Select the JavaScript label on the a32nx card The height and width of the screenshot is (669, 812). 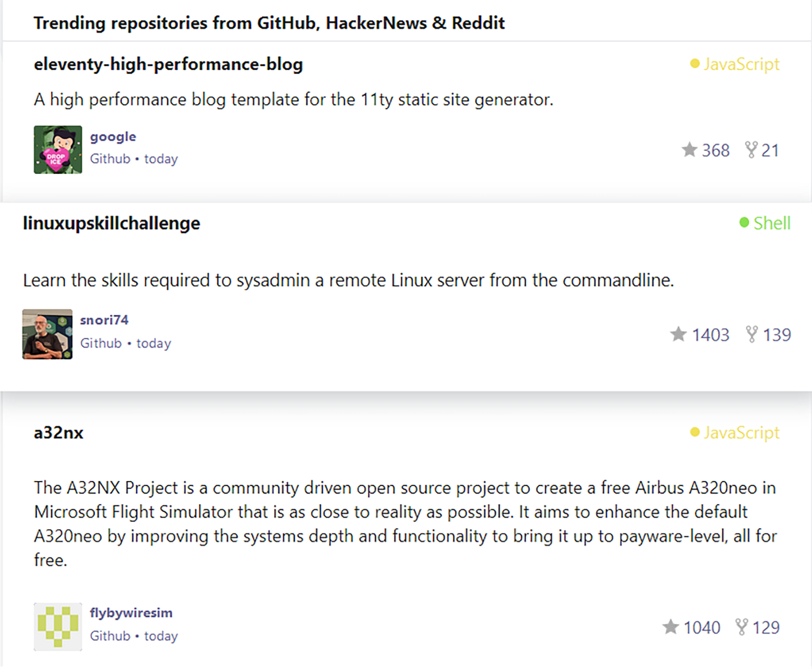pyautogui.click(x=741, y=433)
